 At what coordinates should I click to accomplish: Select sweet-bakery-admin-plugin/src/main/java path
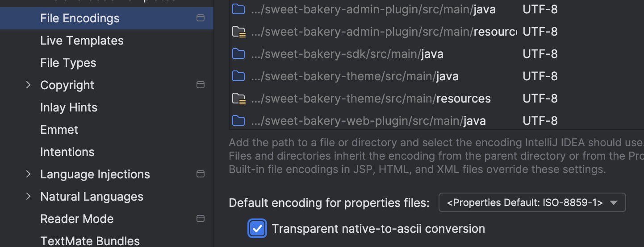(x=373, y=9)
